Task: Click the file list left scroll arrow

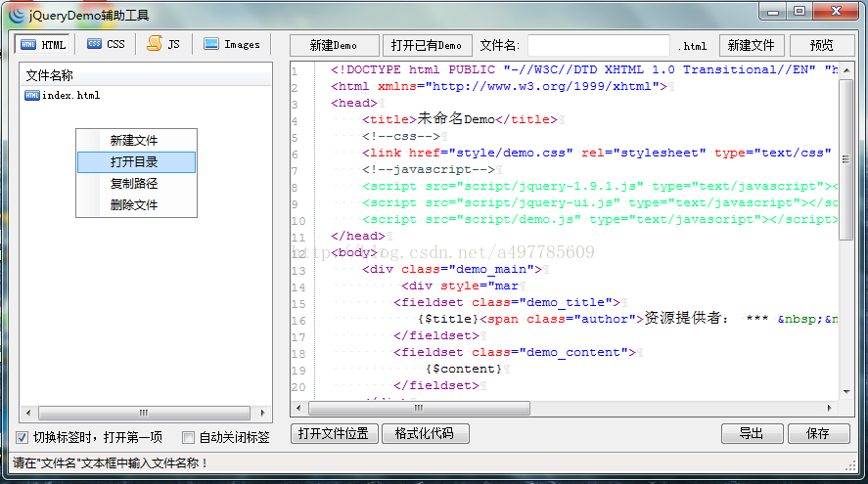Action: pyautogui.click(x=28, y=413)
